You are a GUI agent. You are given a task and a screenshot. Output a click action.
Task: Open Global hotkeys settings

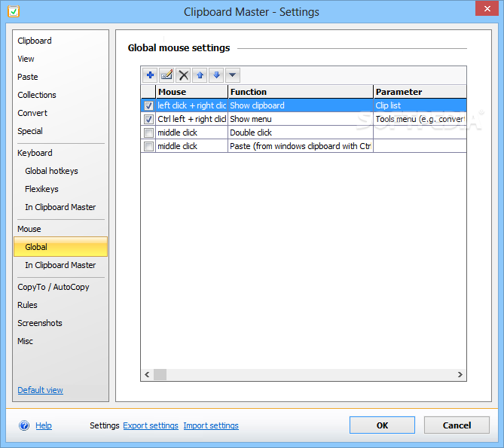[51, 171]
